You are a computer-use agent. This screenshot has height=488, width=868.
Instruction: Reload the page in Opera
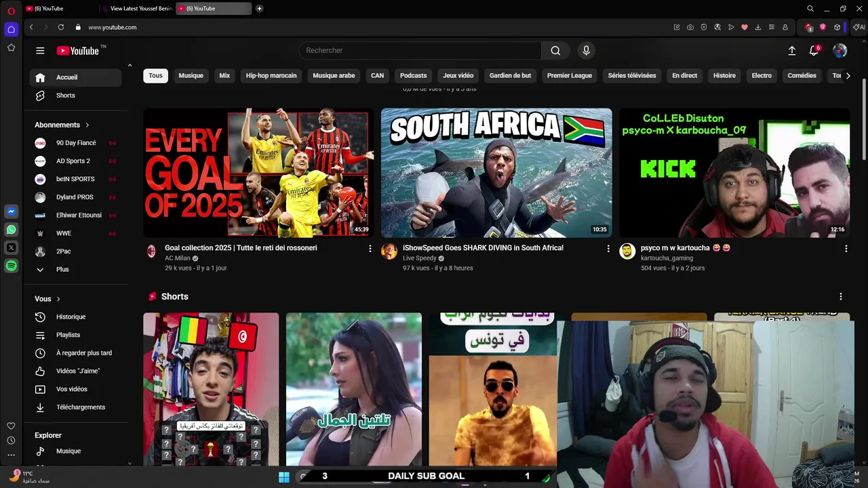[61, 27]
